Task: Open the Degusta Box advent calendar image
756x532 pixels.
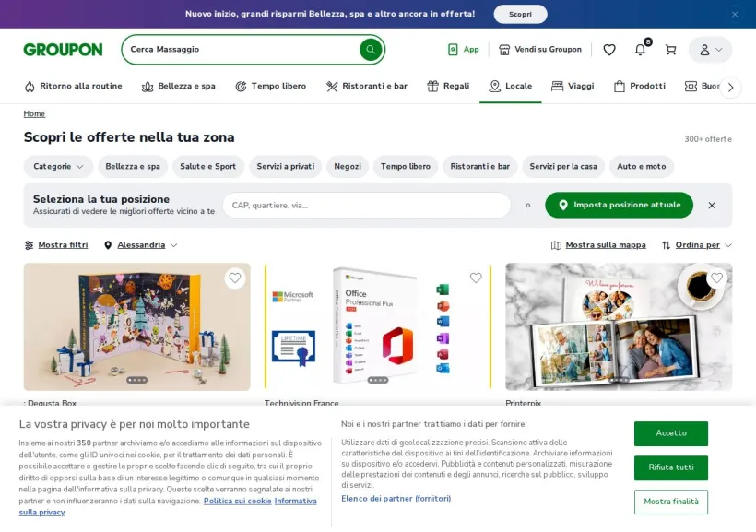Action: 137,326
